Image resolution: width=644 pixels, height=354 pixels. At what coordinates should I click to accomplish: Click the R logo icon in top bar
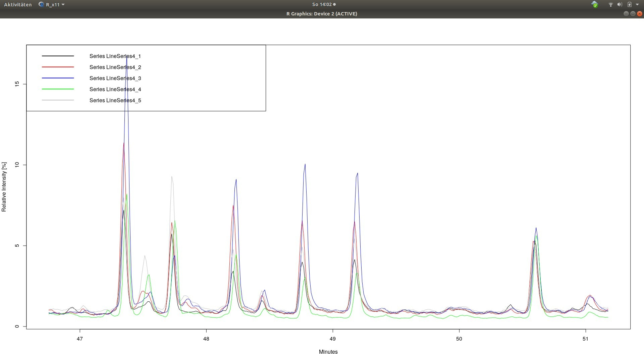pyautogui.click(x=41, y=4)
